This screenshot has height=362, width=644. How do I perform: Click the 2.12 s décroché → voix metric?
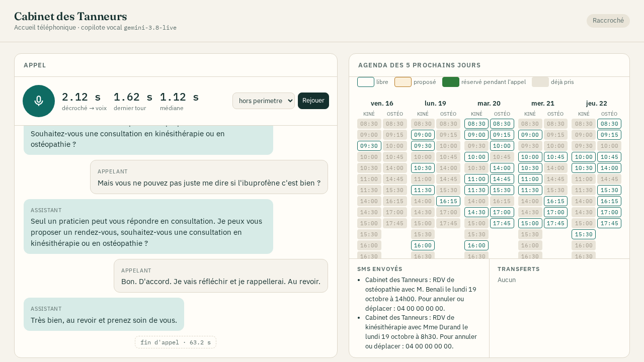pyautogui.click(x=84, y=101)
